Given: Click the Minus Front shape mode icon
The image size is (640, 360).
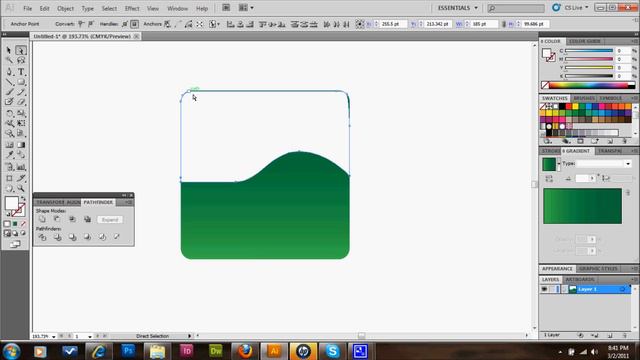Looking at the screenshot, I should [57, 219].
